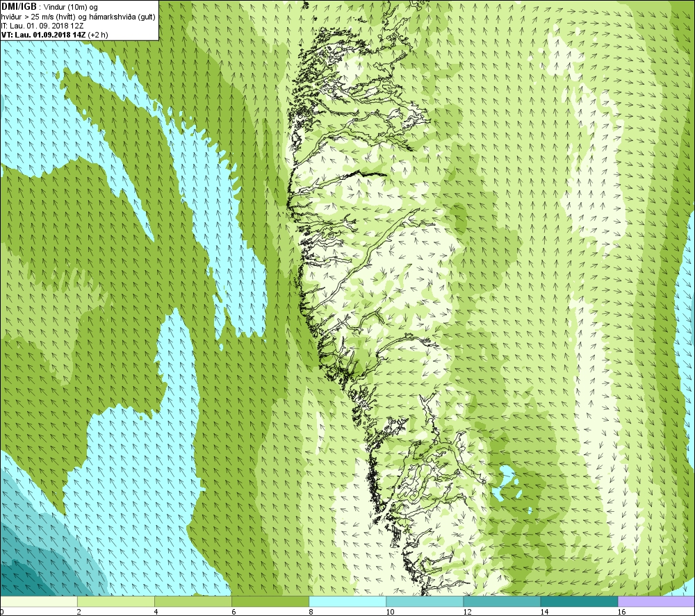Image resolution: width=695 pixels, height=616 pixels.
Task: Click the medium green 4–6 m/s legend swatch
Action: 193,601
